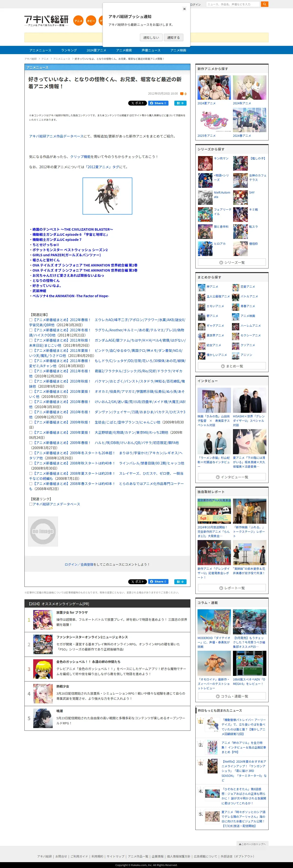Open NieR:Automata series icon
The width and height of the screenshot is (293, 868).
click(x=205, y=197)
